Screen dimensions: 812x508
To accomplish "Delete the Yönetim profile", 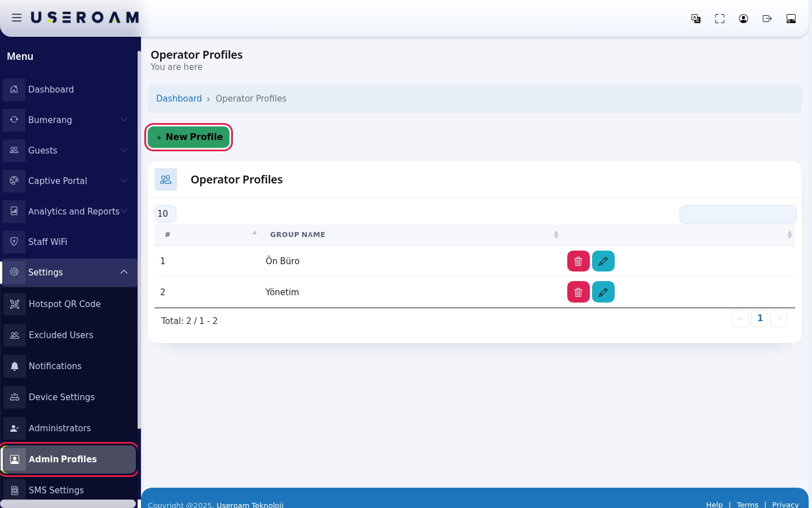I will tap(578, 292).
